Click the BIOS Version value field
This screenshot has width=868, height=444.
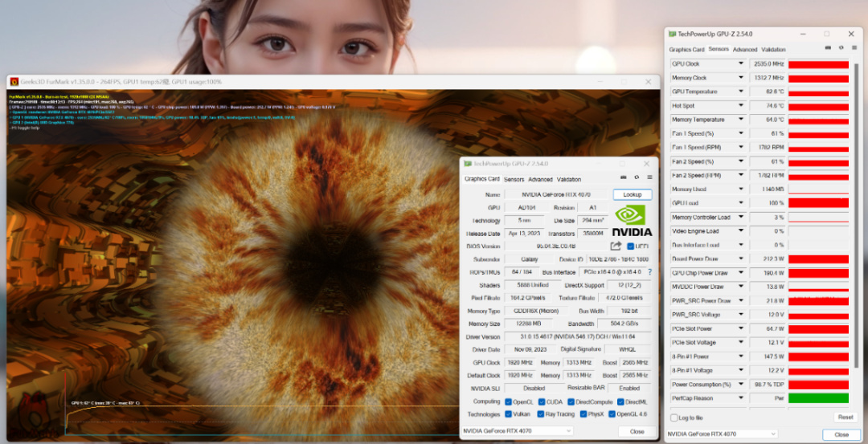click(556, 246)
